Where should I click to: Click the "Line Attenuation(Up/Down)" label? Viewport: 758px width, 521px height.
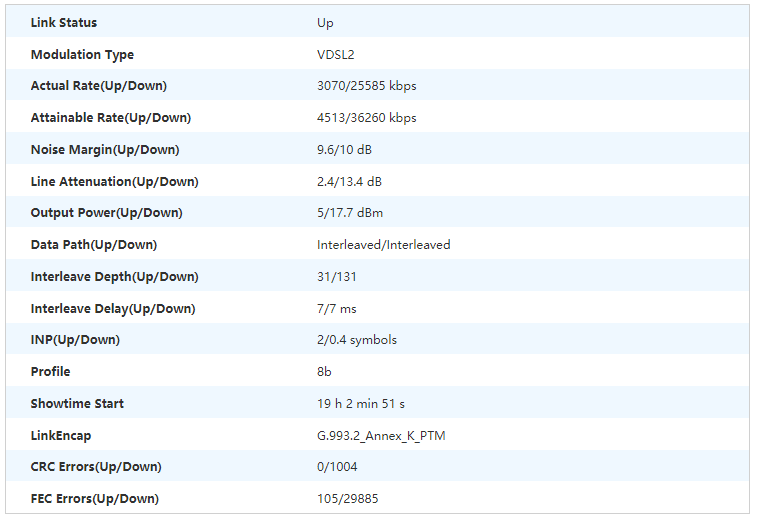coord(115,182)
